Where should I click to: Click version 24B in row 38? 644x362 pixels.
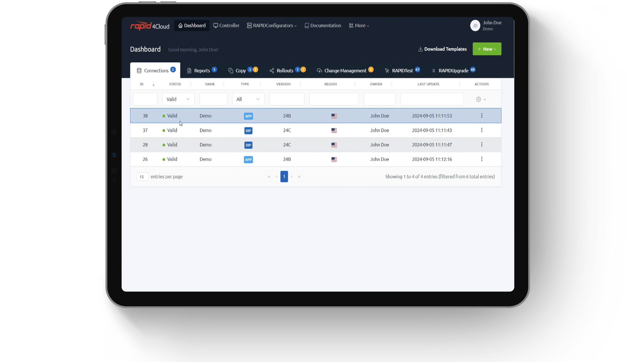tap(287, 116)
